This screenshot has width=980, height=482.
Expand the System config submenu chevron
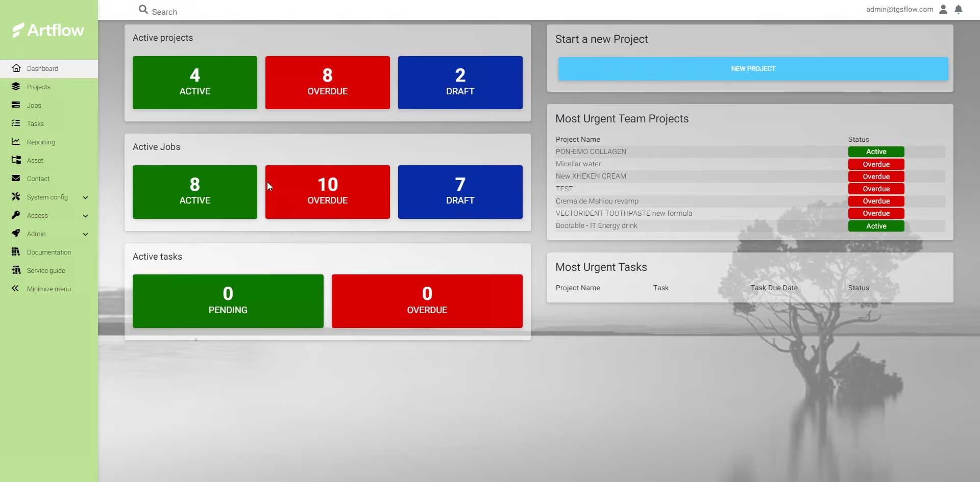(85, 197)
